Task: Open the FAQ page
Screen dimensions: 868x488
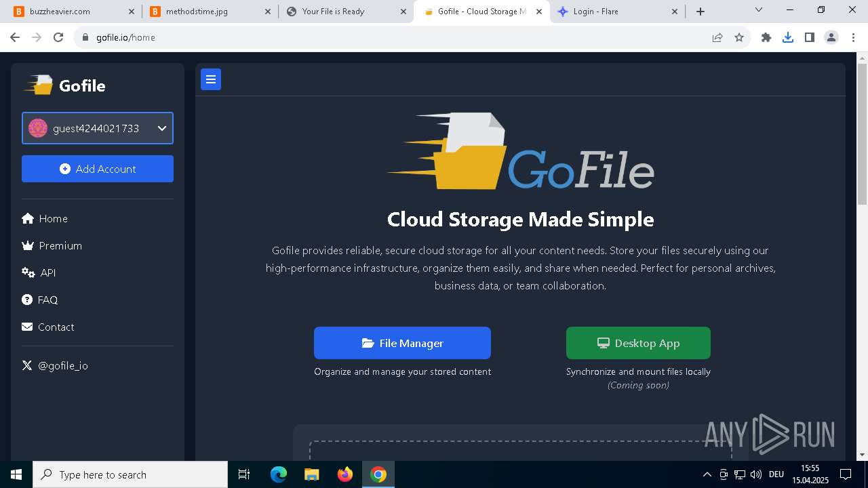Action: pyautogui.click(x=39, y=300)
